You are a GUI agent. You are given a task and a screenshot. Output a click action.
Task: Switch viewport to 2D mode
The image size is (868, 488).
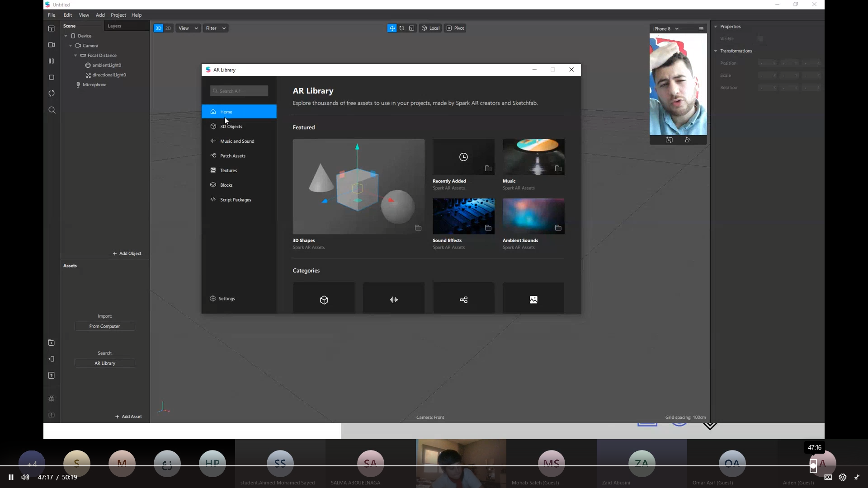tap(168, 28)
